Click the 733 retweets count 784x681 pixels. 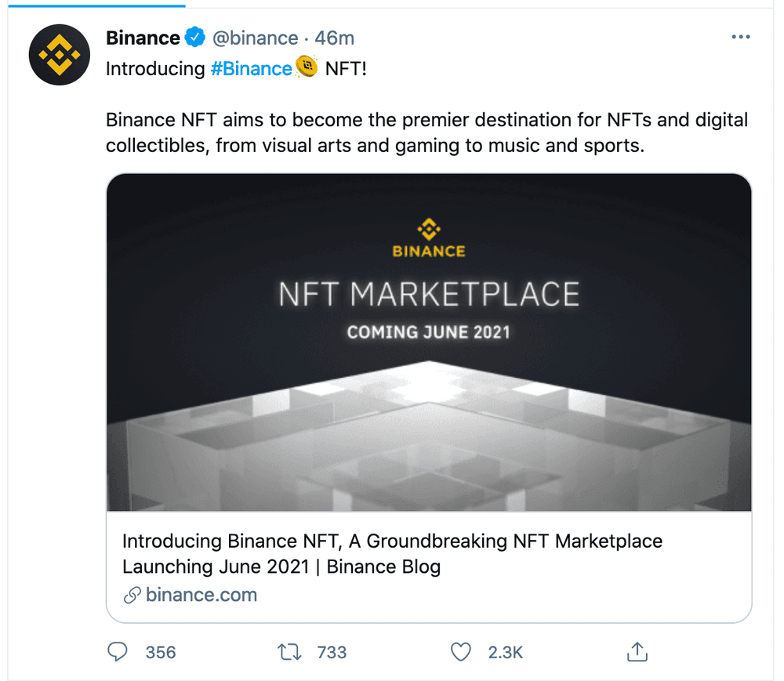[332, 652]
